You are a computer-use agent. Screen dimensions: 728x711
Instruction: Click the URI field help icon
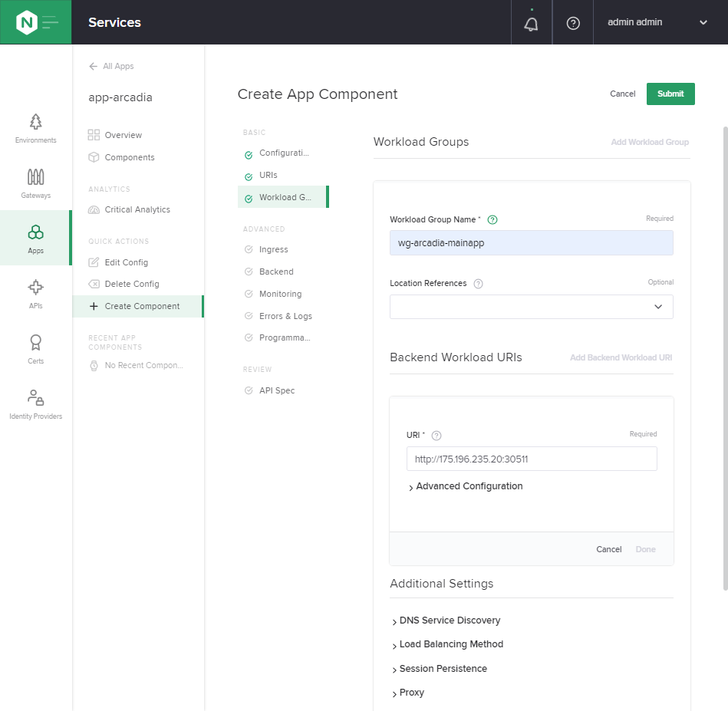(436, 436)
